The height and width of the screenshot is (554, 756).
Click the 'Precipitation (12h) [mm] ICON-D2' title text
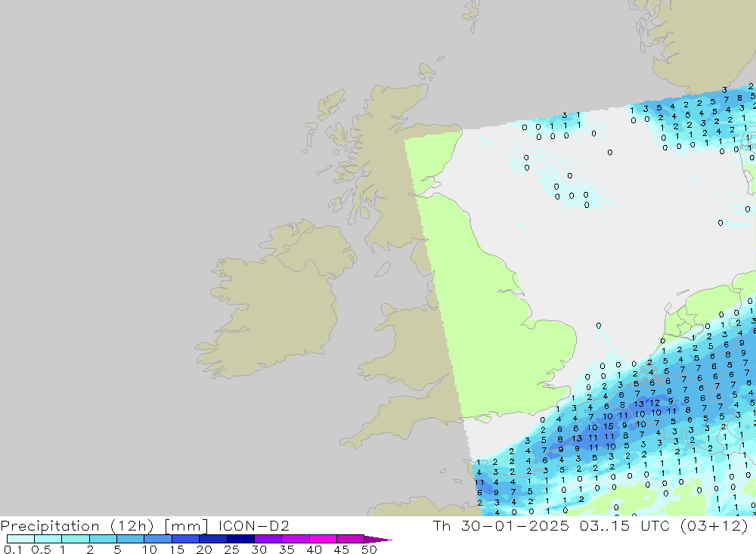pyautogui.click(x=145, y=525)
